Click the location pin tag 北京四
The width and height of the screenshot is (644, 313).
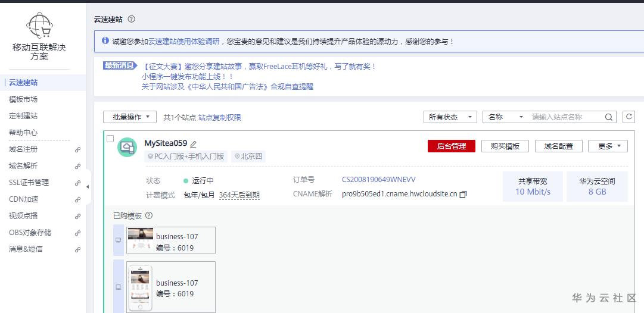[248, 156]
